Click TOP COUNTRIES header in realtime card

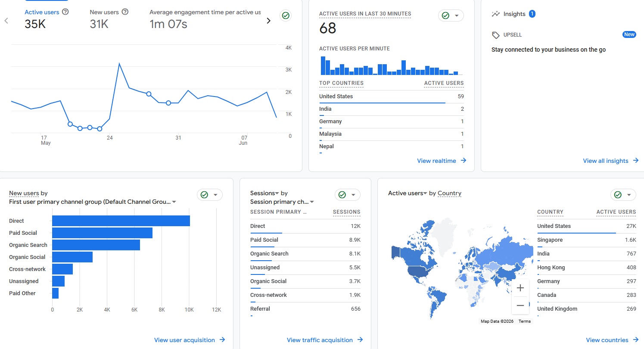click(x=341, y=83)
